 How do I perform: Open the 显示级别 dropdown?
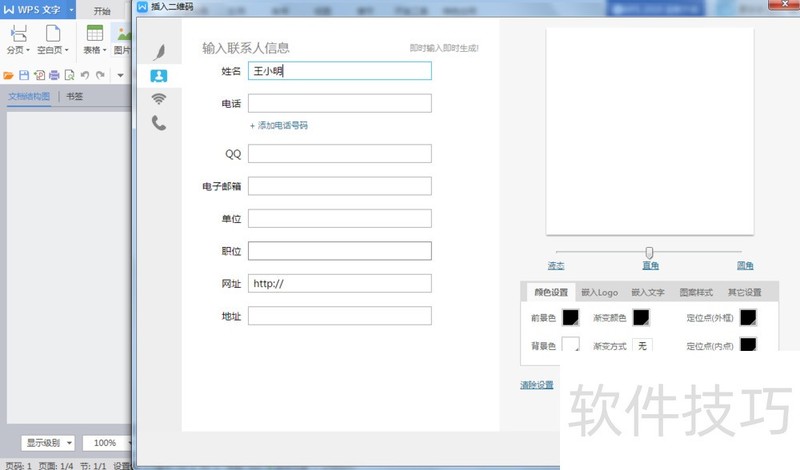pos(49,442)
